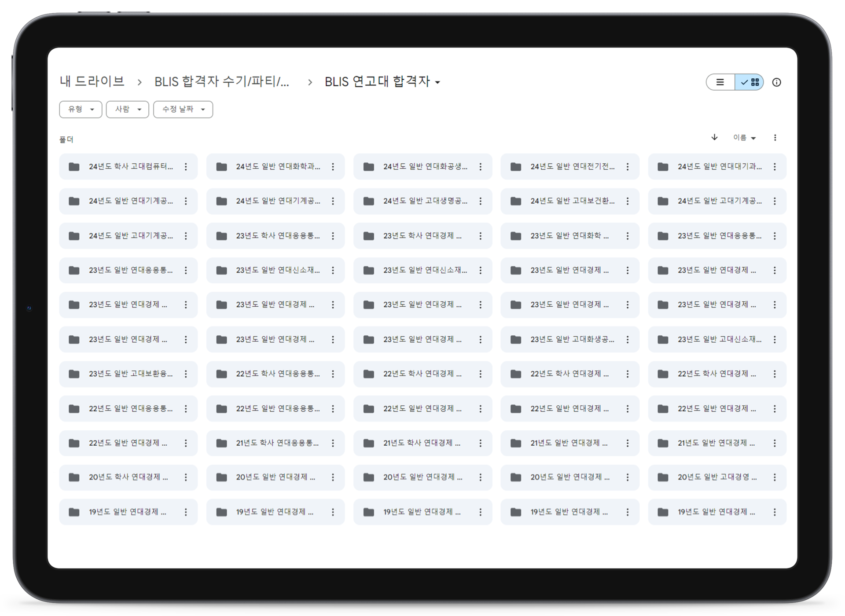
Task: Select folder 24년도 일반 고대생명공...
Action: click(x=423, y=201)
